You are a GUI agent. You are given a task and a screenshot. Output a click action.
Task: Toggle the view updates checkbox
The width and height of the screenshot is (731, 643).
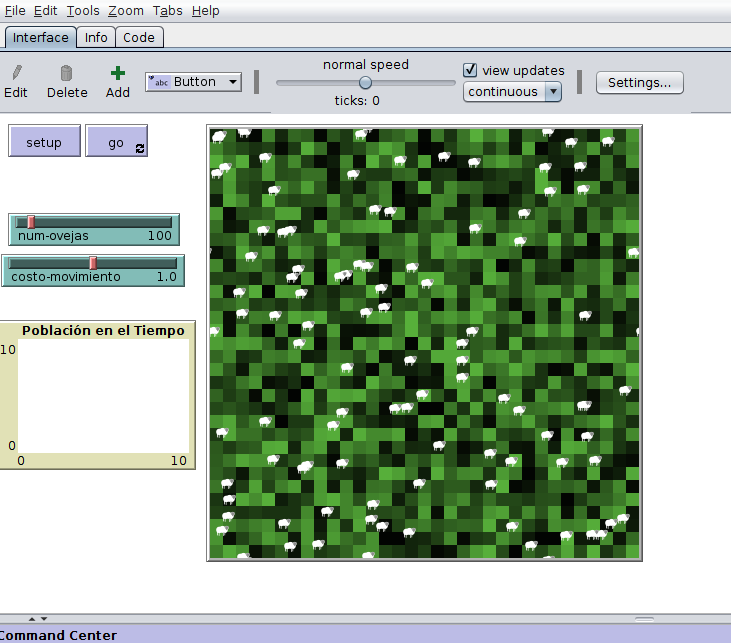tap(471, 70)
